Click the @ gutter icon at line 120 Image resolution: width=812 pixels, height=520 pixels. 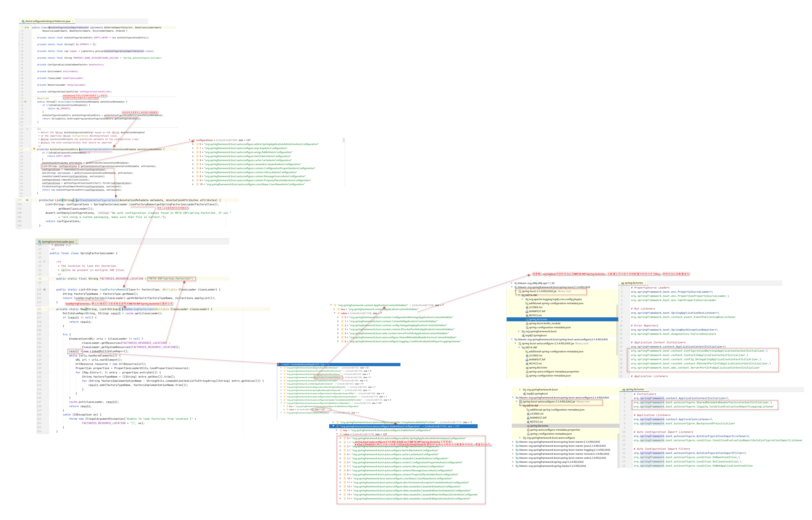(44, 289)
